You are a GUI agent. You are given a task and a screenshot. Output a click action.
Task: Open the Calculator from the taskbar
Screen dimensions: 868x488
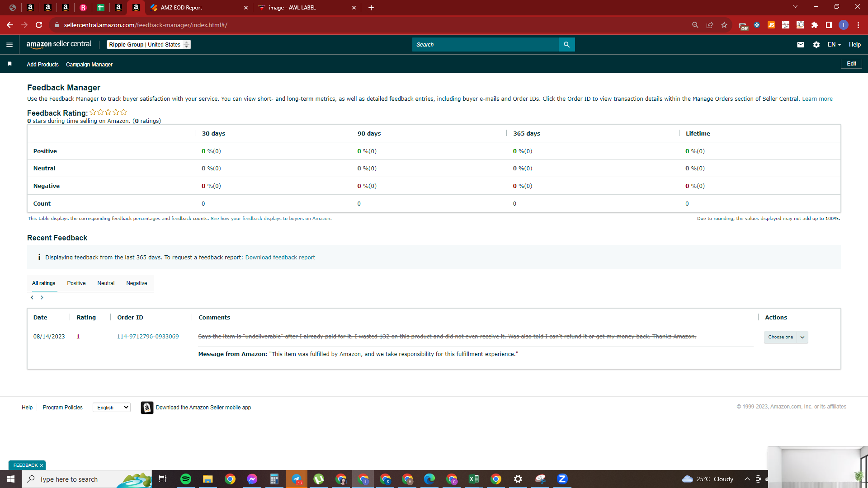(x=274, y=479)
